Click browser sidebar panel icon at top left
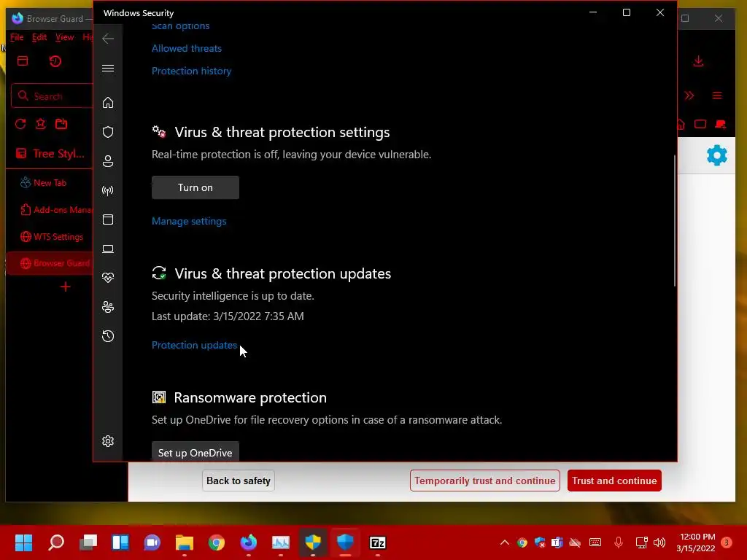The image size is (747, 560). [x=23, y=61]
